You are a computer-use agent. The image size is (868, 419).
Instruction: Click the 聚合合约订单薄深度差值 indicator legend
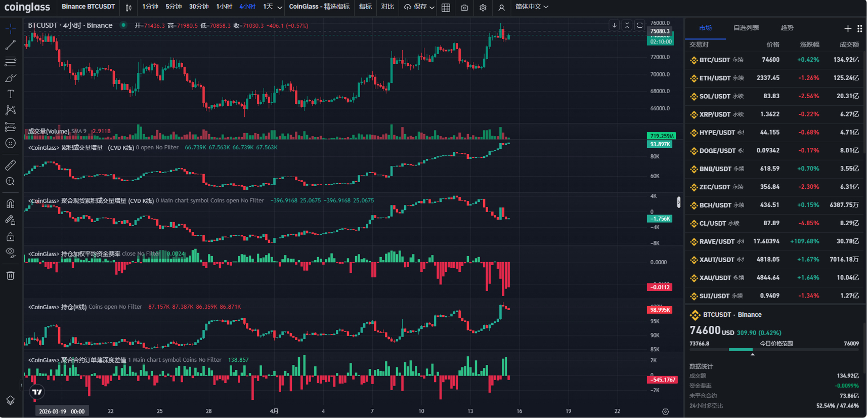pyautogui.click(x=77, y=360)
